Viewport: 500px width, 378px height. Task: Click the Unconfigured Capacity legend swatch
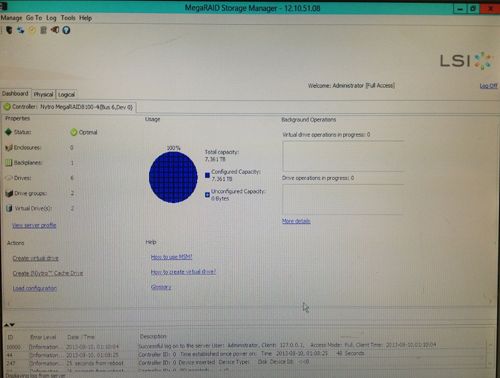pyautogui.click(x=207, y=195)
